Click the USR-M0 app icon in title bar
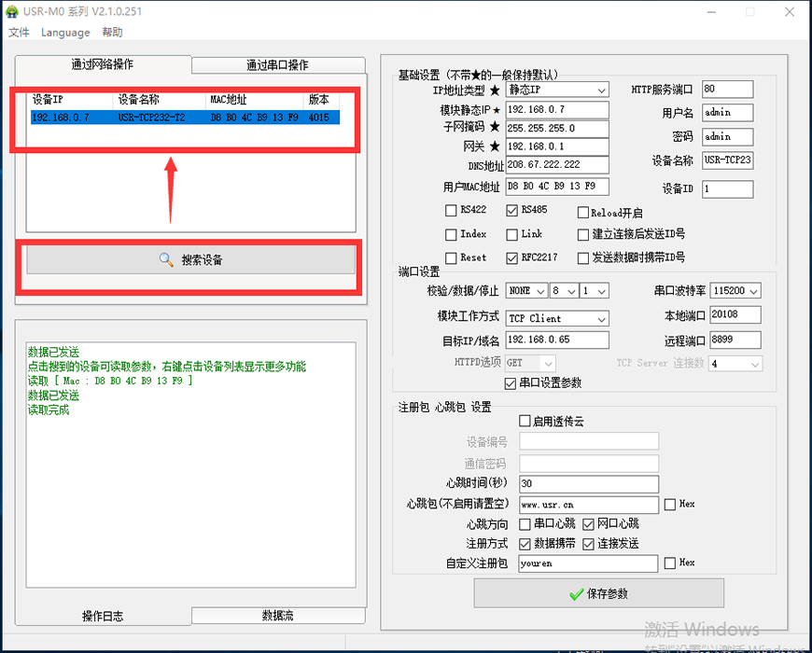The height and width of the screenshot is (653, 812). pyautogui.click(x=14, y=10)
